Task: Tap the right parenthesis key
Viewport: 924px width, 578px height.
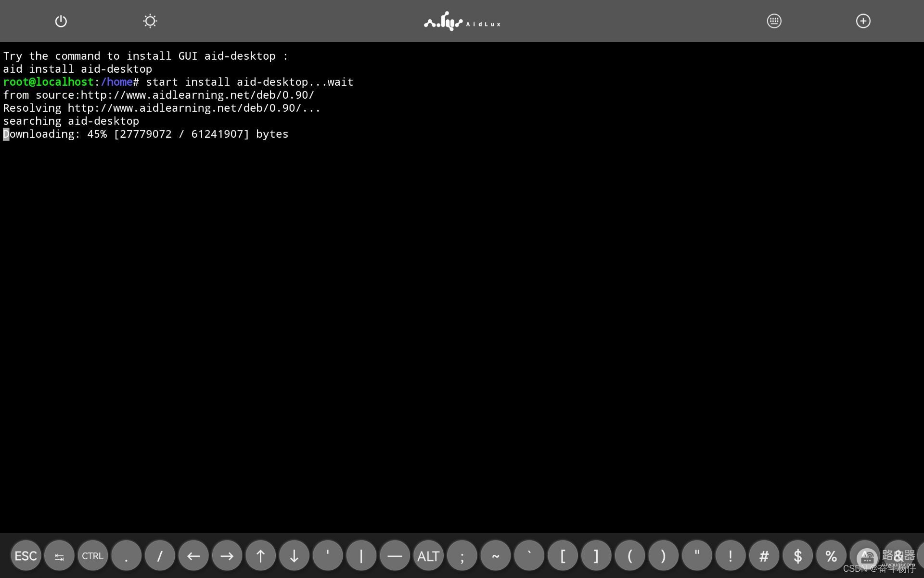Action: (x=663, y=556)
